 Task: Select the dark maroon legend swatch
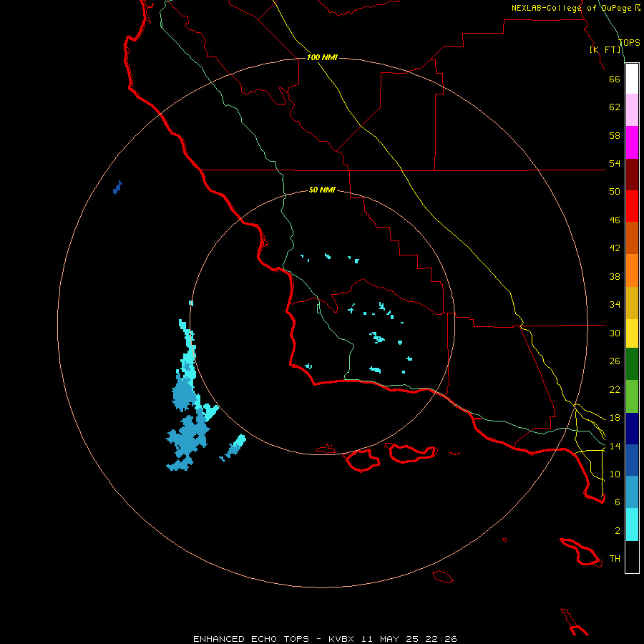(x=632, y=175)
